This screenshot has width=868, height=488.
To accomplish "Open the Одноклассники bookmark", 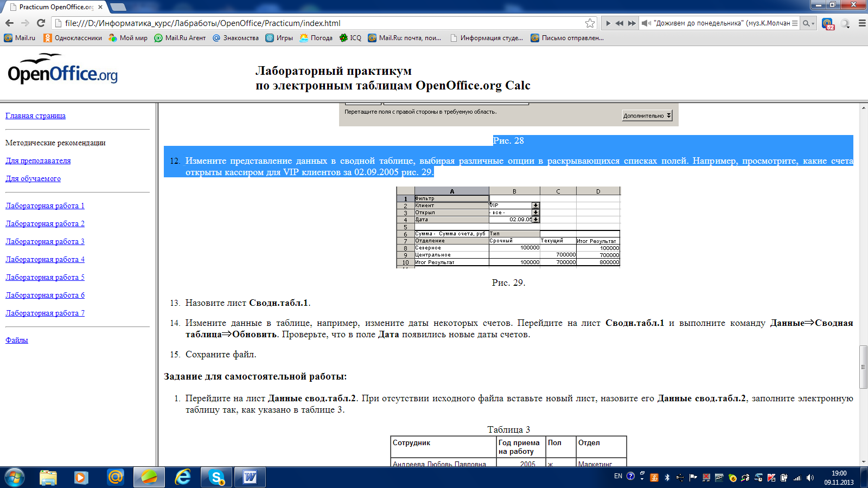I will [x=73, y=38].
